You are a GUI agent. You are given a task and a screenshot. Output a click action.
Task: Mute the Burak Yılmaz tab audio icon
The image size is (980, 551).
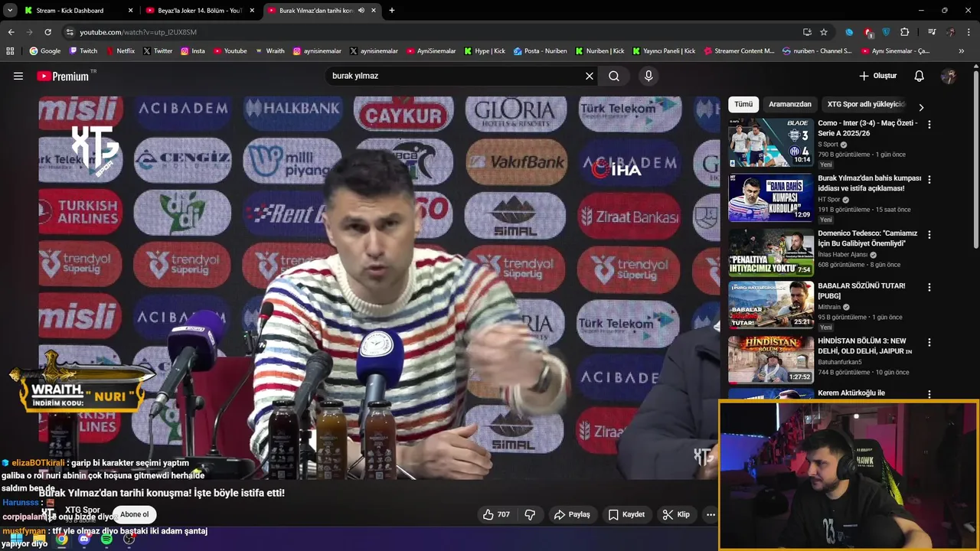361,11
